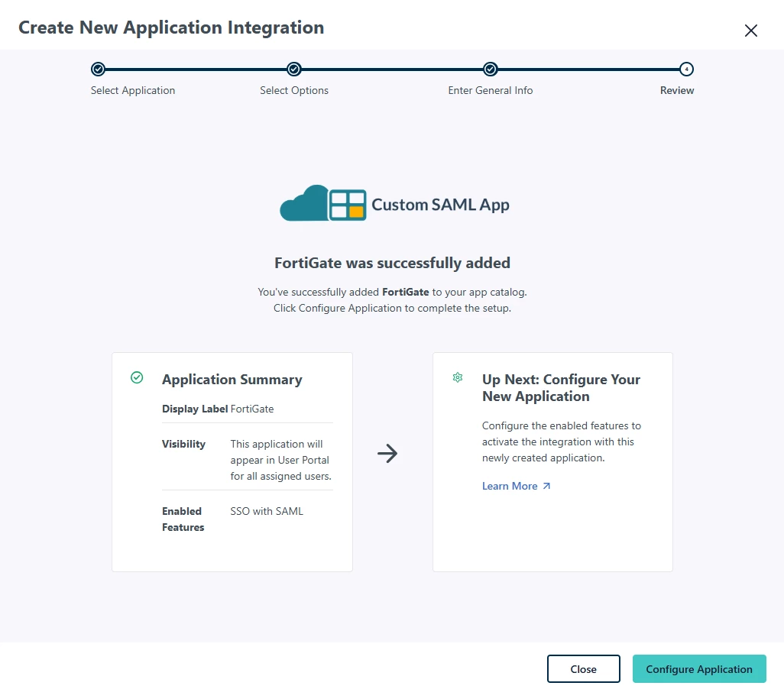Click 'Up Next: Configure Your New Application' heading

561,388
